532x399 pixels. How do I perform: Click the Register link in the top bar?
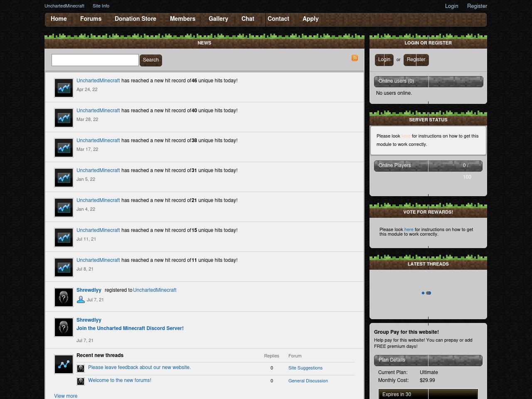click(477, 6)
